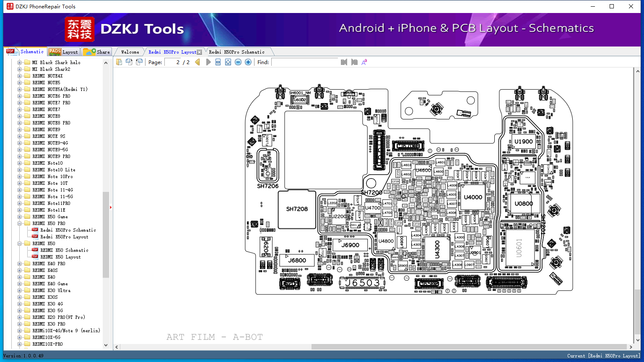The image size is (644, 362).
Task: Go to the previous page with the left arrow
Action: [197, 62]
